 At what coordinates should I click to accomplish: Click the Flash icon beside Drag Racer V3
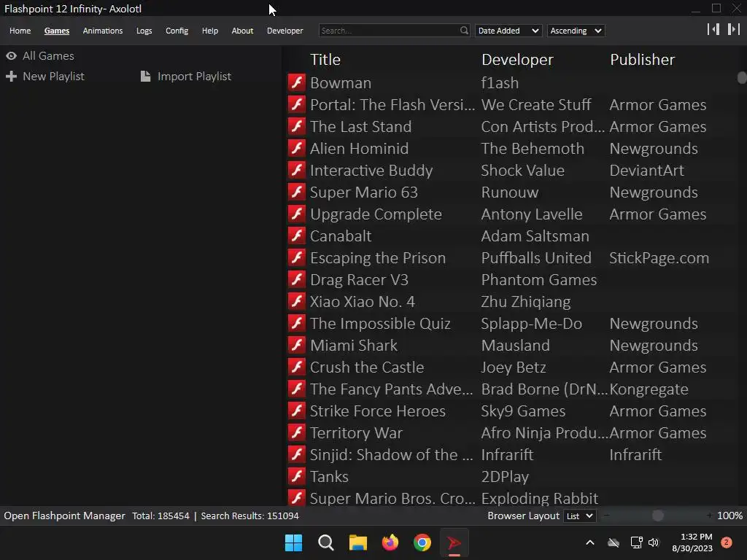click(296, 279)
